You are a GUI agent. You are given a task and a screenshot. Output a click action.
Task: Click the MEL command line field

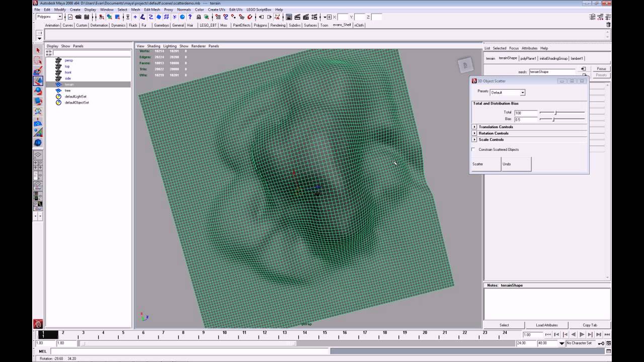click(x=190, y=351)
